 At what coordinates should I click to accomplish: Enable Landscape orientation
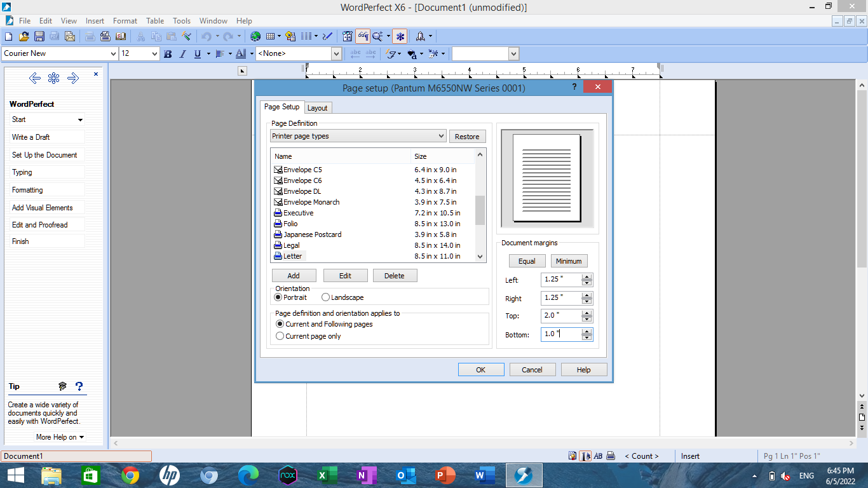326,297
